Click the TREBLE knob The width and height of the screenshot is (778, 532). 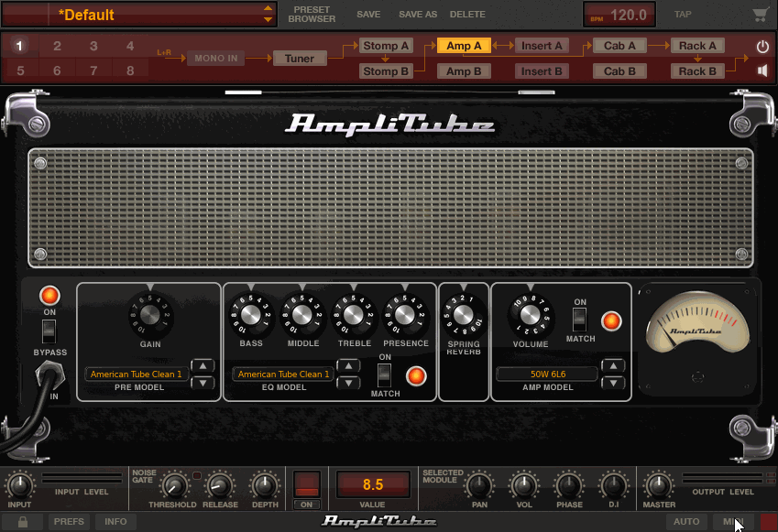point(354,314)
